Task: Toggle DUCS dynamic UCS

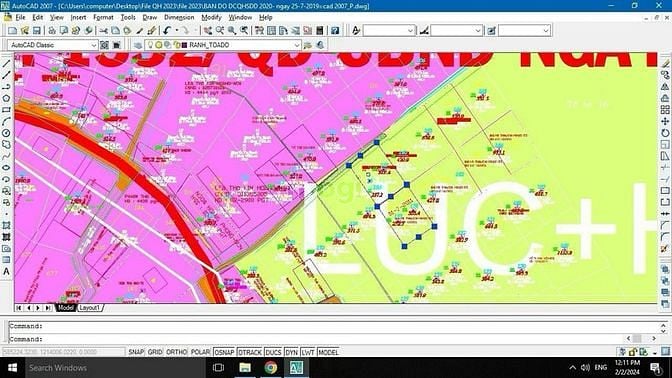Action: [x=273, y=352]
